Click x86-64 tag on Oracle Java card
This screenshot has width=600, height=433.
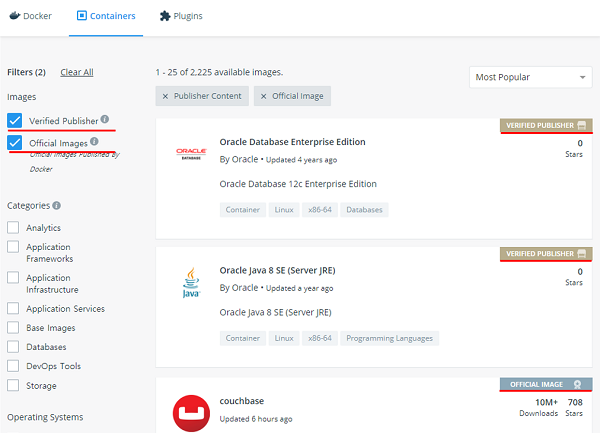(x=320, y=338)
